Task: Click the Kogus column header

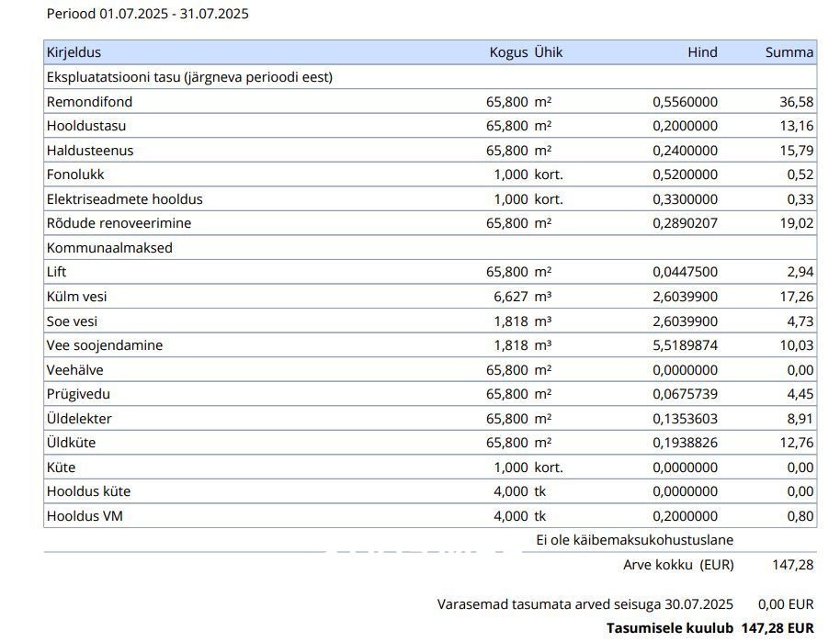Action: coord(508,52)
